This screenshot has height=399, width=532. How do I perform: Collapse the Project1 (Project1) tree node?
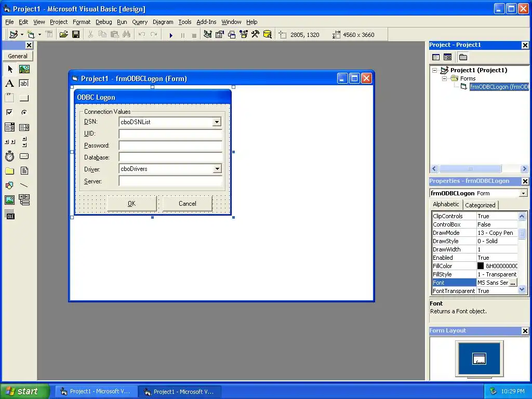[435, 70]
